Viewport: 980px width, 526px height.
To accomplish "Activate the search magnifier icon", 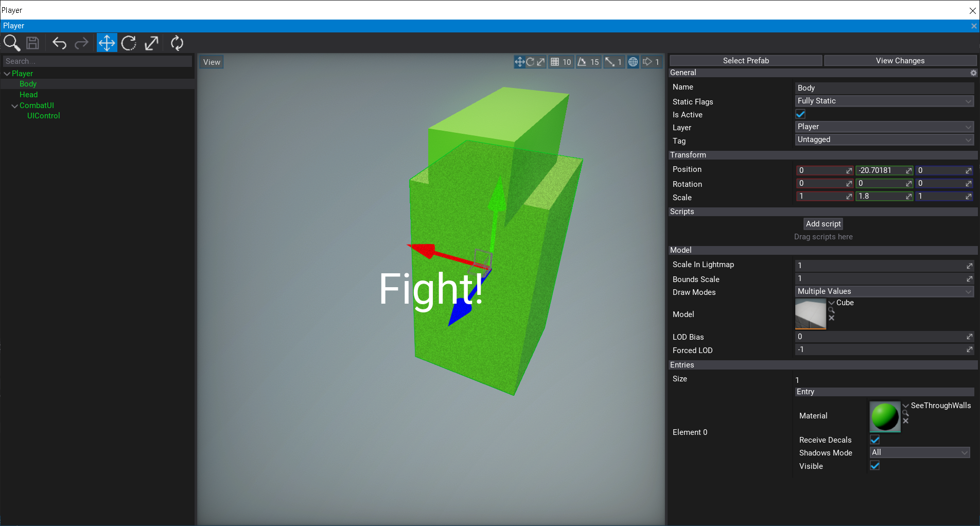I will point(11,43).
